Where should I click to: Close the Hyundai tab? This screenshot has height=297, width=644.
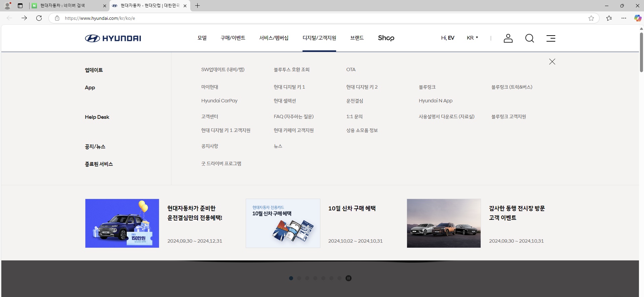coord(185,6)
